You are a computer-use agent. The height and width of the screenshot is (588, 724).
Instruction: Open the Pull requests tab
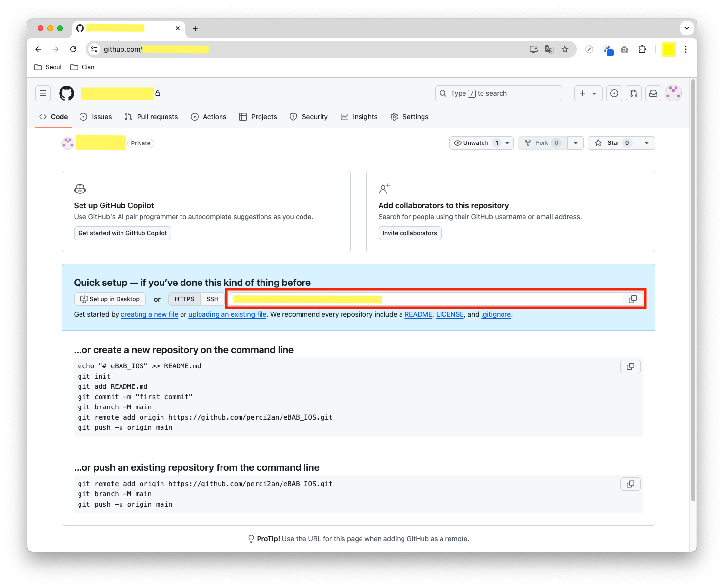(151, 117)
